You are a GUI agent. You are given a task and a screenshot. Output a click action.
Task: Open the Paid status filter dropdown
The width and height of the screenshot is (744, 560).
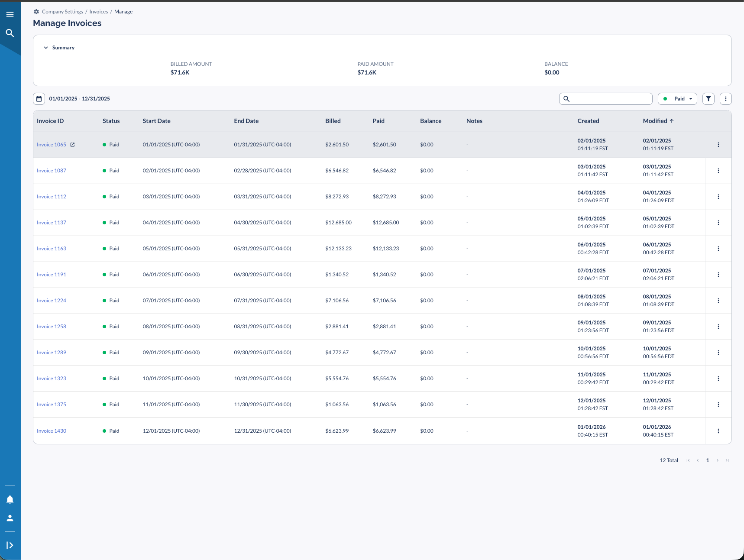(677, 99)
